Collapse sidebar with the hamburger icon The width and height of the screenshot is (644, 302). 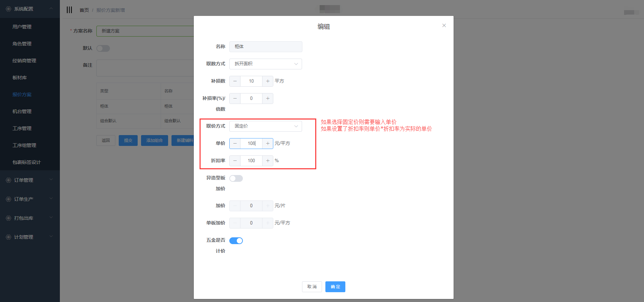pos(69,10)
